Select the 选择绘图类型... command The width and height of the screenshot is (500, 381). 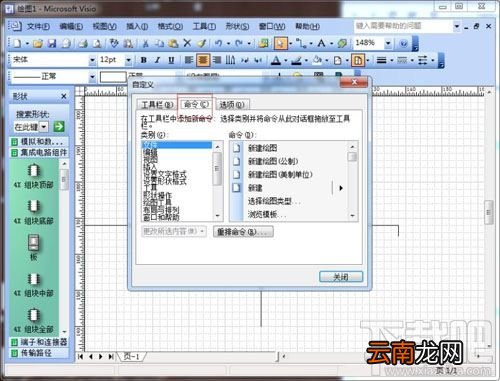coord(274,201)
